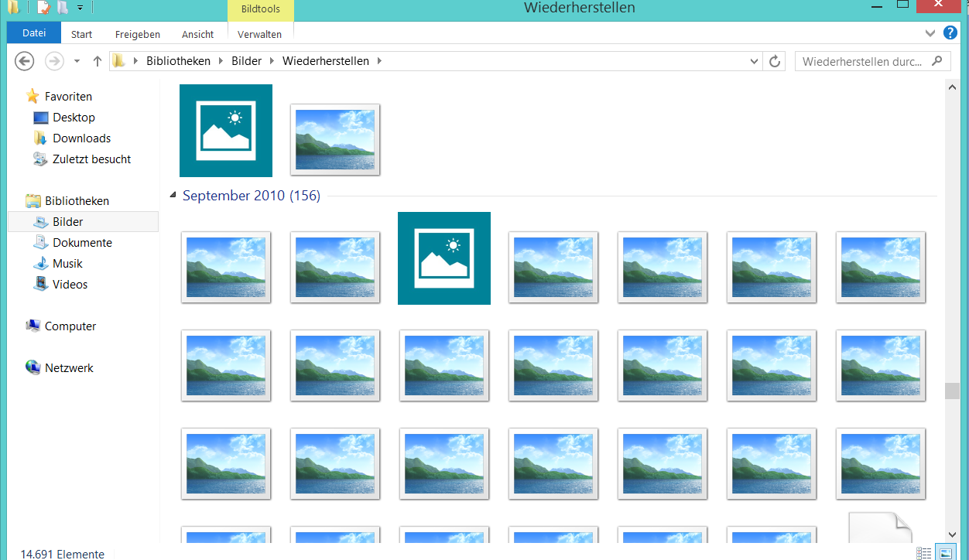Open the address bar history dropdown
The image size is (969, 560).
pyautogui.click(x=755, y=61)
